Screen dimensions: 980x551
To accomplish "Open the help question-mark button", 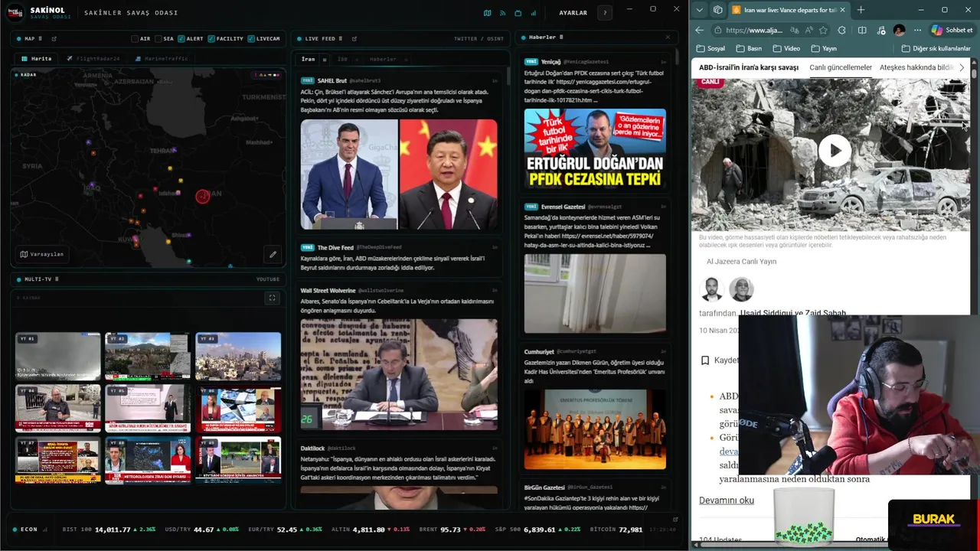I will [x=605, y=13].
